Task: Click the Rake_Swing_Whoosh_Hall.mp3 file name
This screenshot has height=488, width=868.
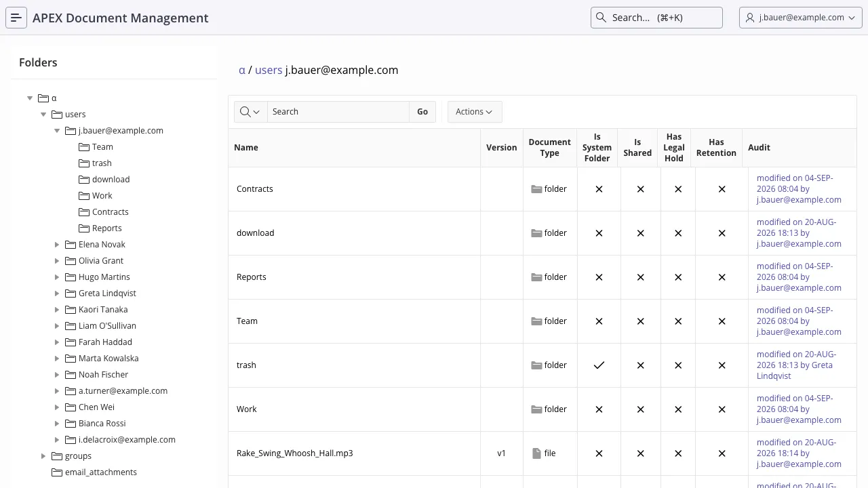Action: (x=295, y=453)
